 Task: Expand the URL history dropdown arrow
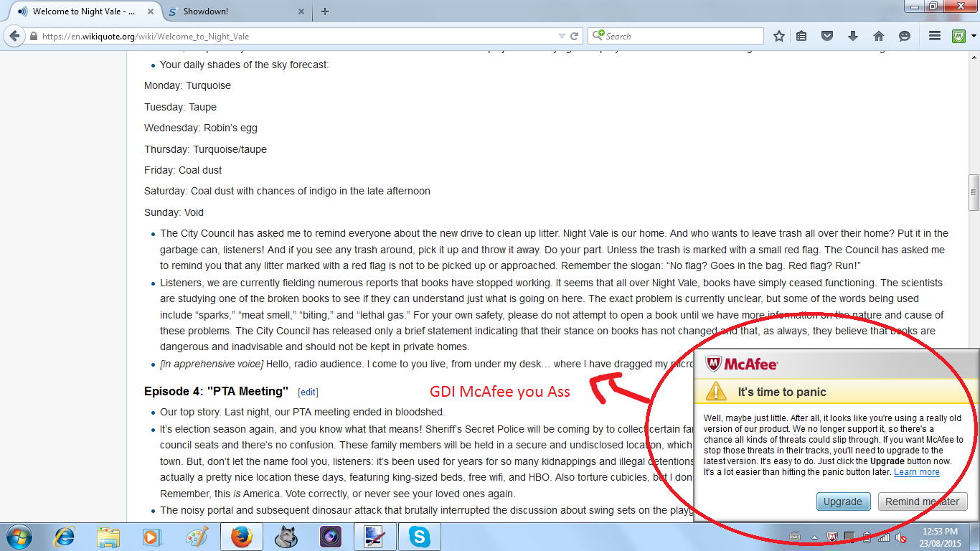[x=562, y=36]
